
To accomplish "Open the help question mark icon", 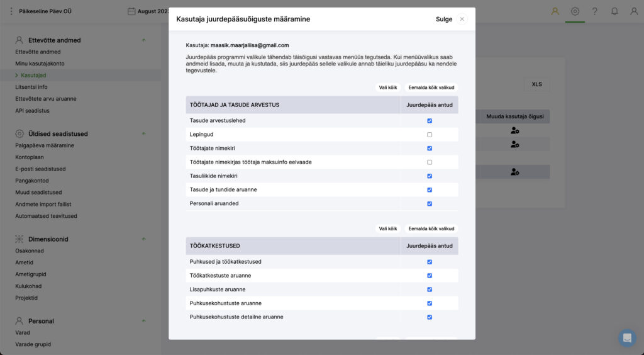I will click(594, 11).
